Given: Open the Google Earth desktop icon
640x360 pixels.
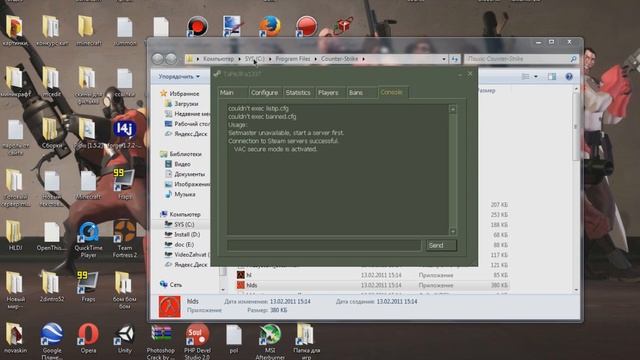Looking at the screenshot, I should 52,341.
